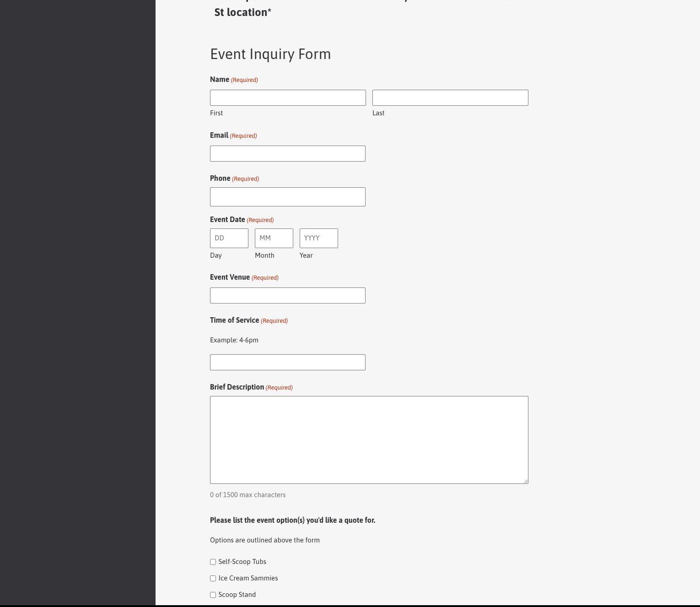The image size is (700, 607).
Task: Focus the Email input field
Action: 288,153
